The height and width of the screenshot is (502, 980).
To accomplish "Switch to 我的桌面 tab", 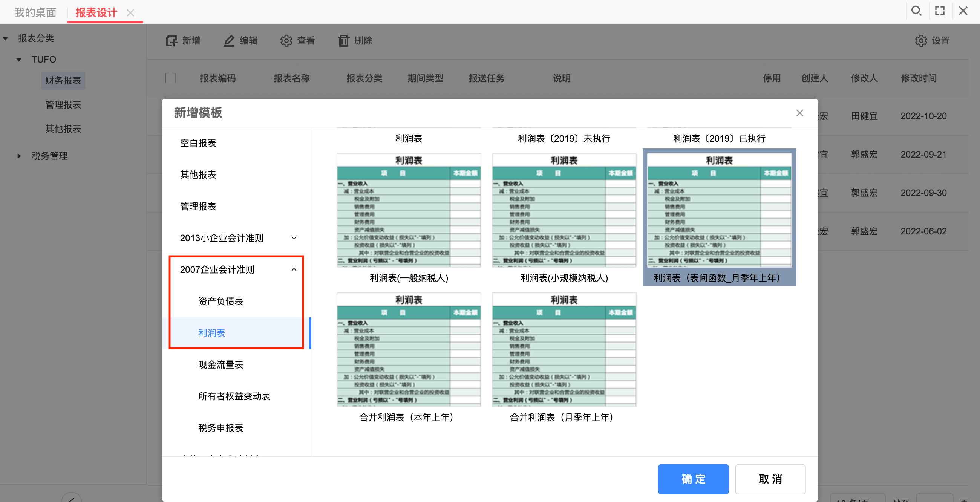I will pos(35,12).
